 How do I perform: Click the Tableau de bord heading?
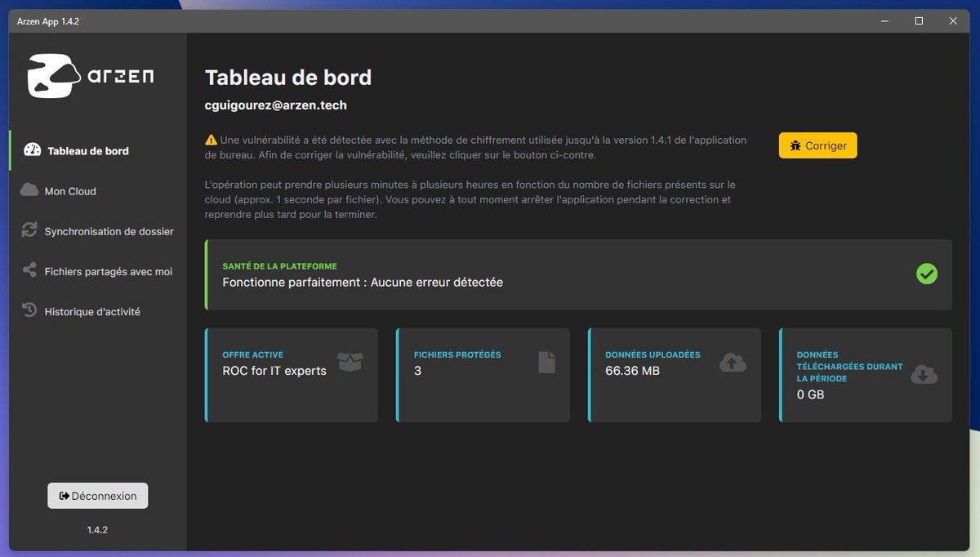[x=288, y=78]
